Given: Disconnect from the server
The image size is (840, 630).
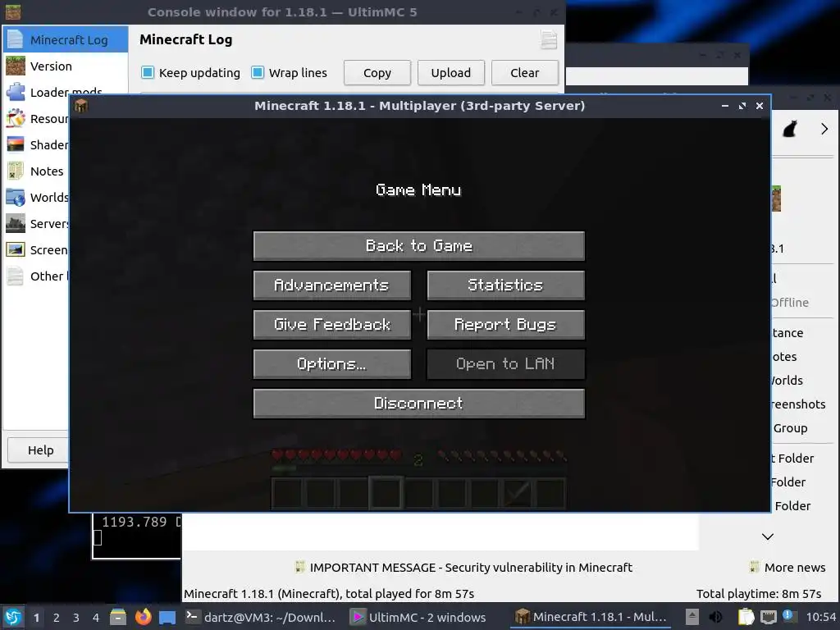Looking at the screenshot, I should (x=418, y=404).
